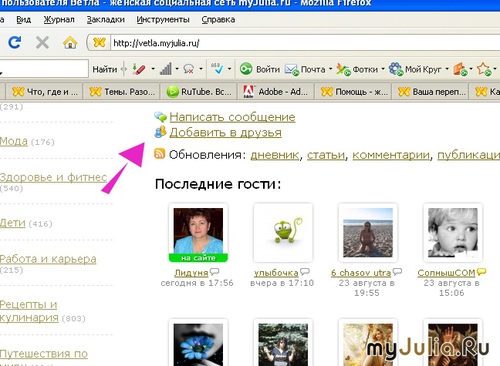Open the Почта envelope icon
The height and width of the screenshot is (366, 500).
tap(291, 69)
